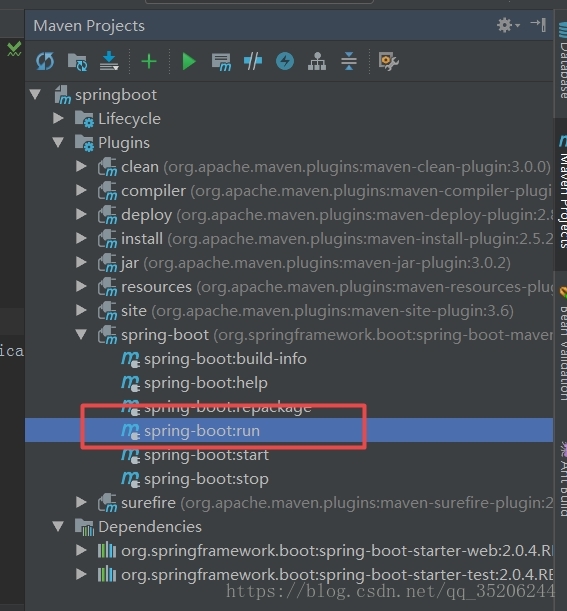Select the Dependencies folder row
The image size is (567, 611).
(289, 526)
